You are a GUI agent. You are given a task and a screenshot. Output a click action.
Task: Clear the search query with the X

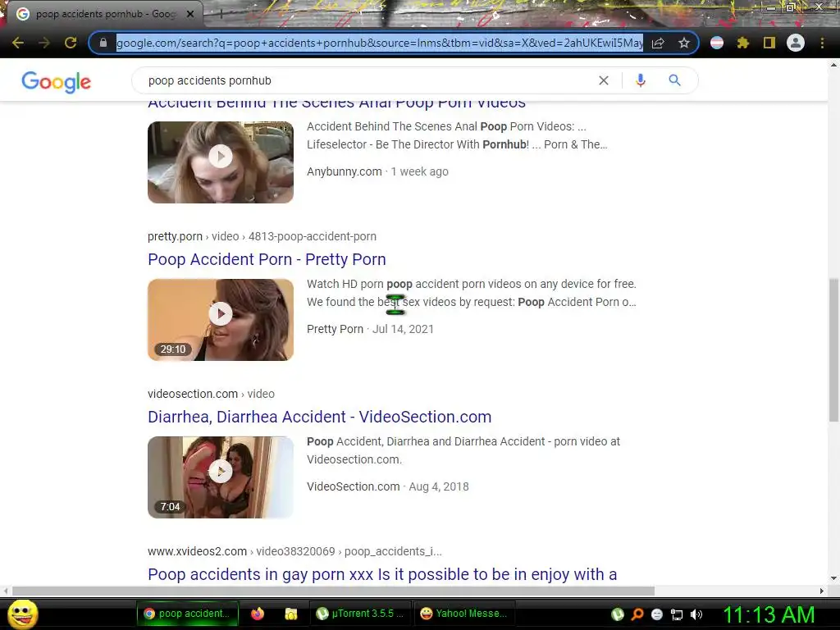[603, 80]
